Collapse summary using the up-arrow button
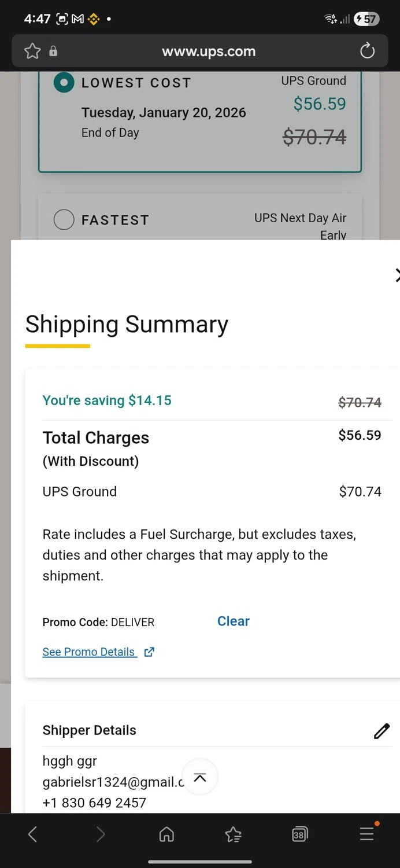The height and width of the screenshot is (868, 400). [200, 778]
